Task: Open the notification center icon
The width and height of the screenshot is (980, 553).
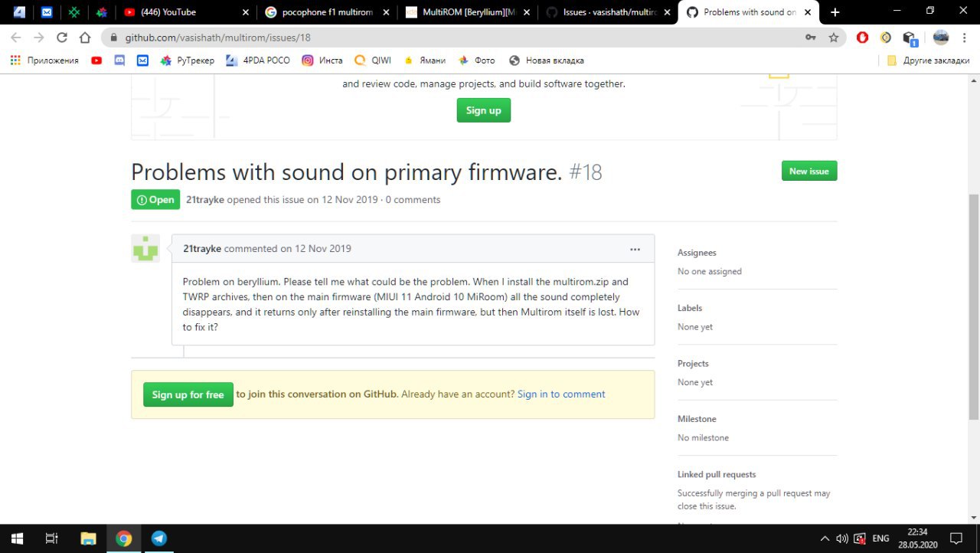Action: [x=956, y=538]
